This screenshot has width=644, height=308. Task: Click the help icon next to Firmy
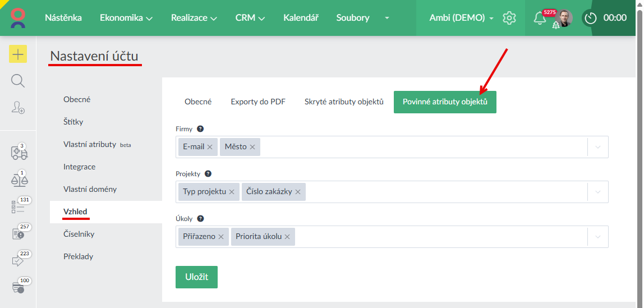(200, 129)
